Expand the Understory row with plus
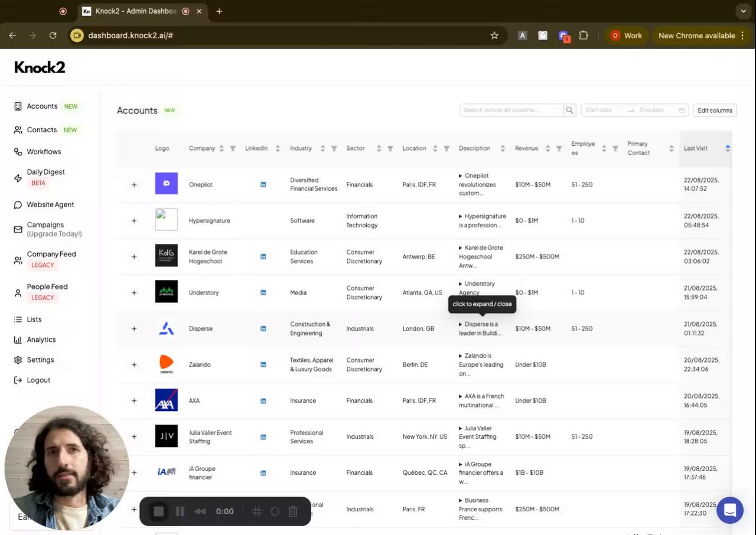Image resolution: width=756 pixels, height=535 pixels. tap(134, 293)
